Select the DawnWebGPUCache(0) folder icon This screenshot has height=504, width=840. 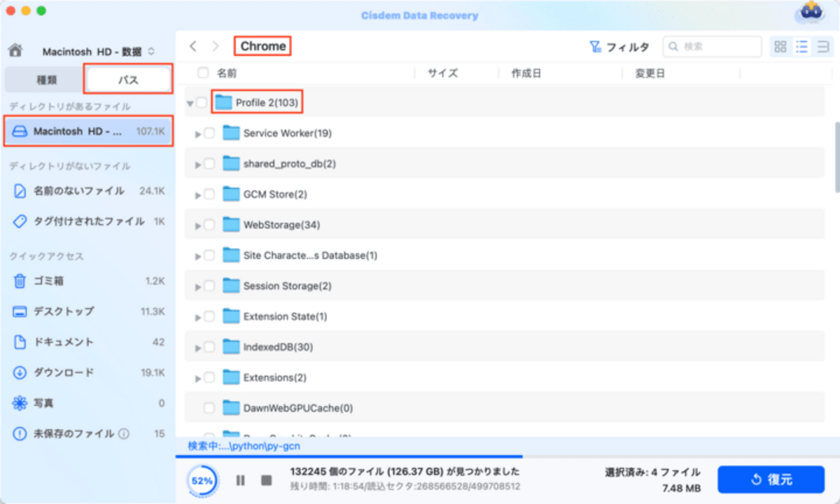click(x=231, y=407)
